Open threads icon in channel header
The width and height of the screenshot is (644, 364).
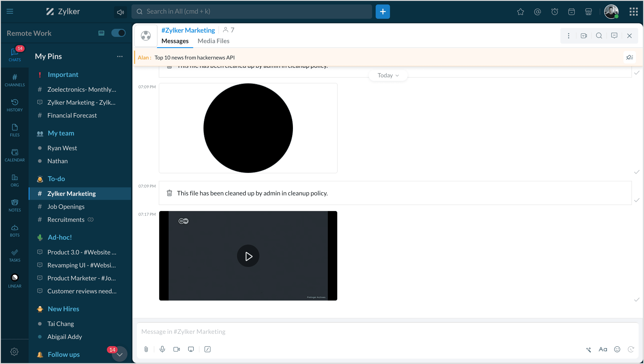[614, 36]
